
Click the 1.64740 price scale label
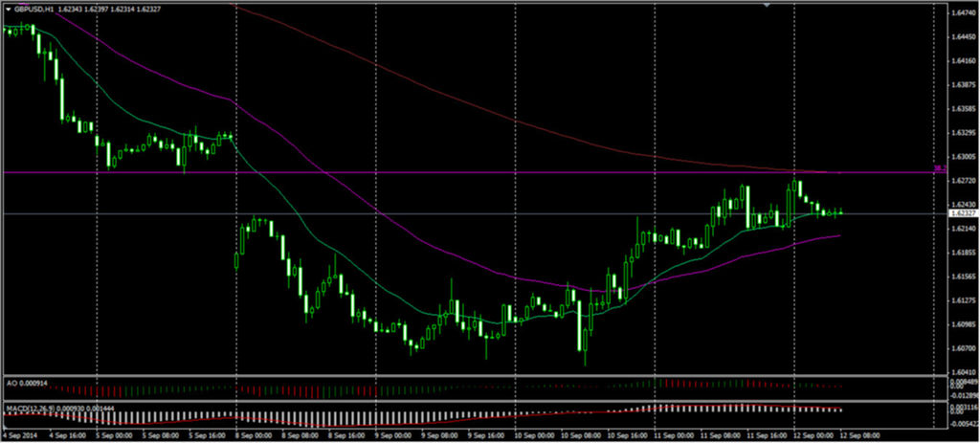pyautogui.click(x=964, y=13)
